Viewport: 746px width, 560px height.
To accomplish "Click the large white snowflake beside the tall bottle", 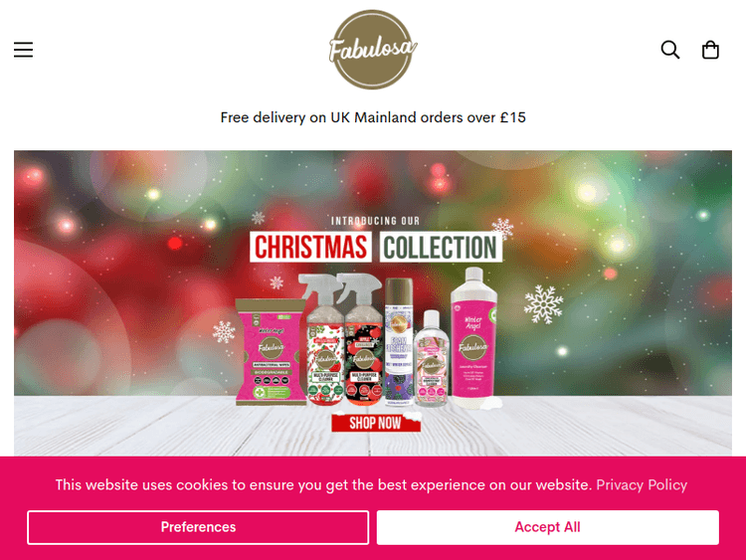I will coord(543,304).
